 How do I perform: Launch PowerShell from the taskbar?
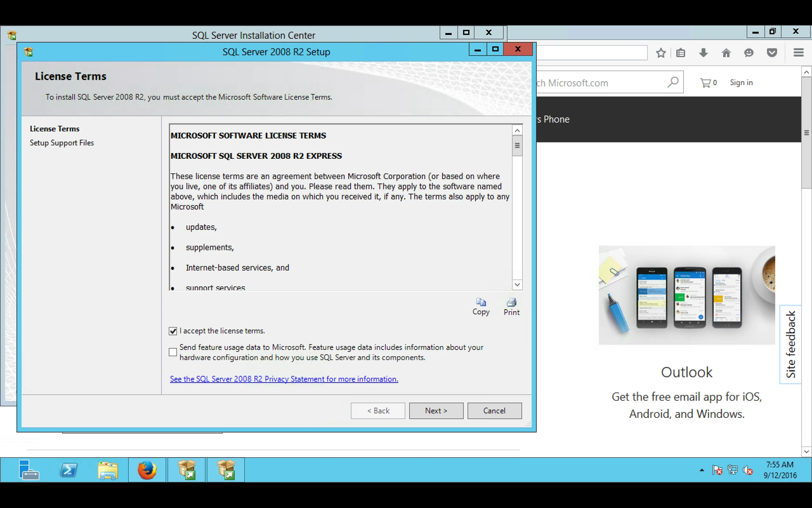69,470
